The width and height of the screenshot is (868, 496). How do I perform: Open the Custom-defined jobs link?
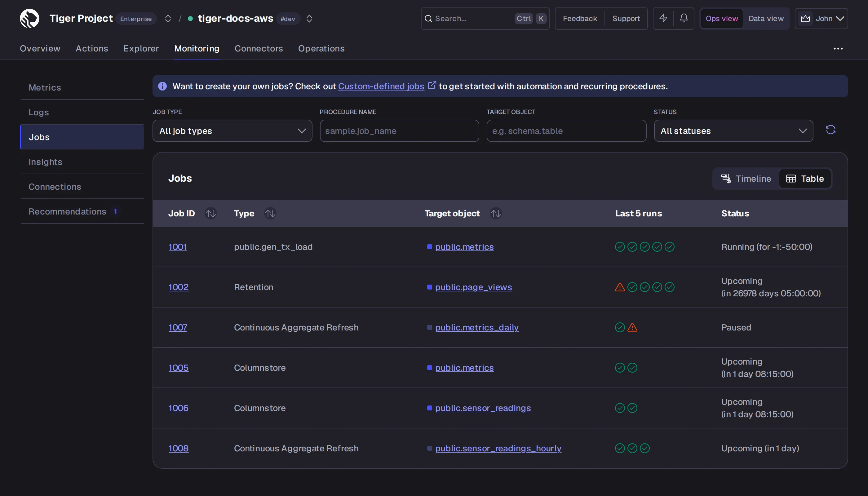pyautogui.click(x=381, y=86)
